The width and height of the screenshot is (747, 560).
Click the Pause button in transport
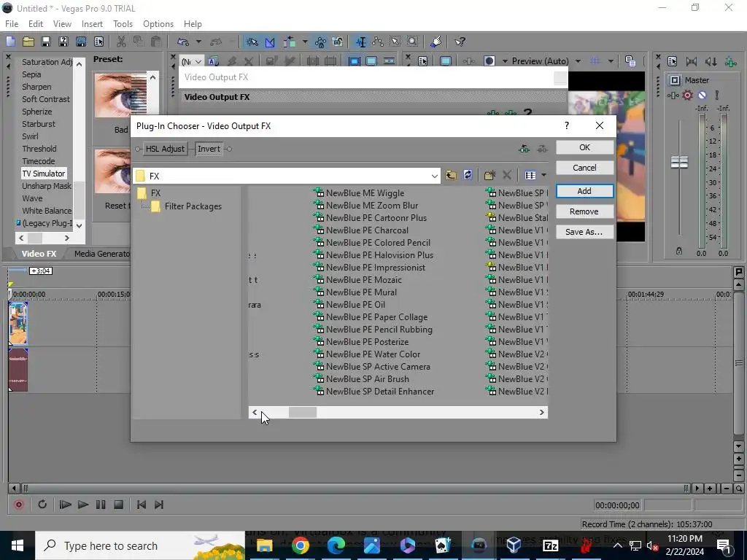click(x=101, y=505)
